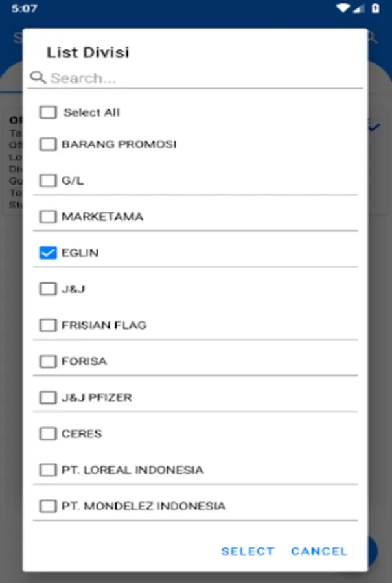
Task: Select PT. MONDELEZ INDONESIA checkbox
Action: click(x=48, y=506)
